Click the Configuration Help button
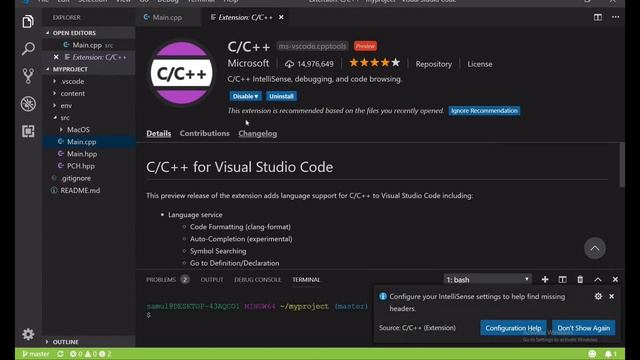Screen dimensions: 640x360 [513, 328]
